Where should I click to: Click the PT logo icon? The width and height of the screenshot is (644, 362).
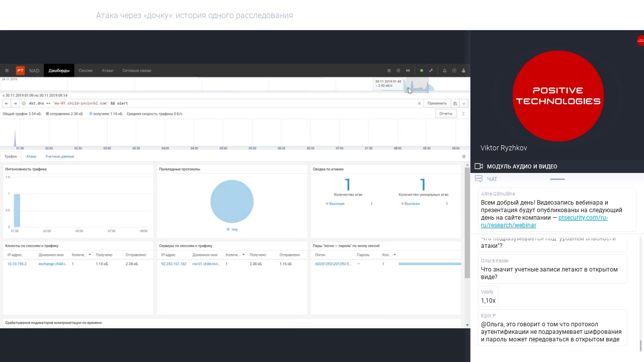(x=20, y=70)
